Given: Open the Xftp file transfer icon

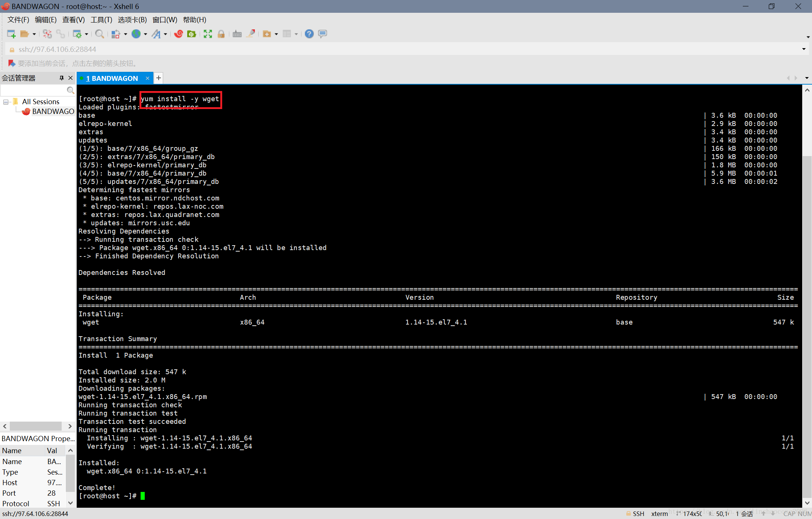Looking at the screenshot, I should (x=192, y=34).
